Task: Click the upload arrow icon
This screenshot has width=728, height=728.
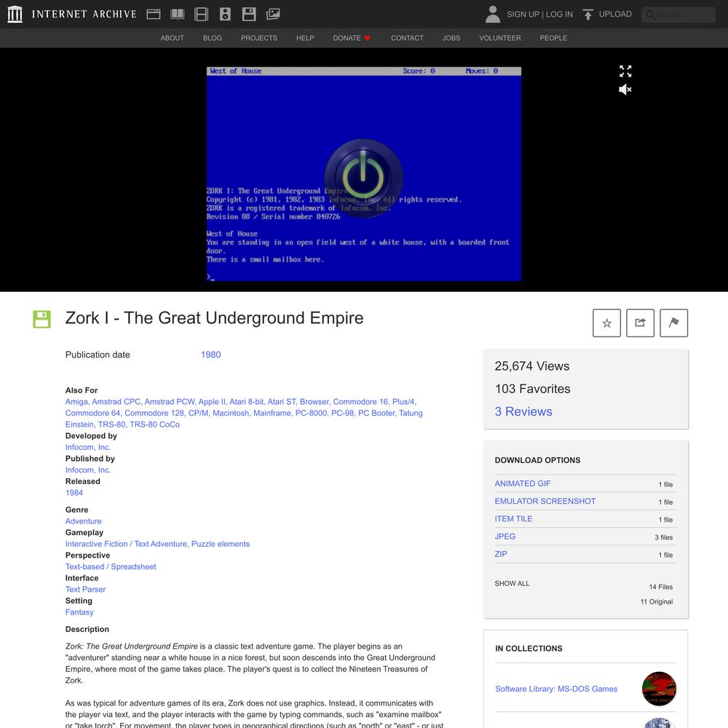Action: (587, 14)
